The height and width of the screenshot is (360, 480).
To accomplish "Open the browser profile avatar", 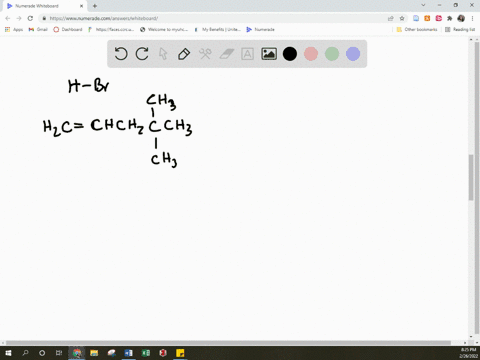I will (x=461, y=18).
